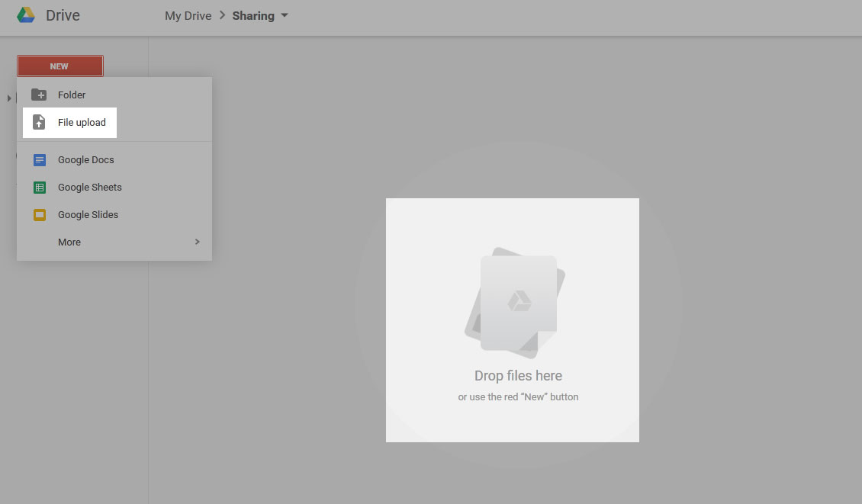The width and height of the screenshot is (862, 504).
Task: Go to My Drive breadcrumb
Action: (x=188, y=15)
